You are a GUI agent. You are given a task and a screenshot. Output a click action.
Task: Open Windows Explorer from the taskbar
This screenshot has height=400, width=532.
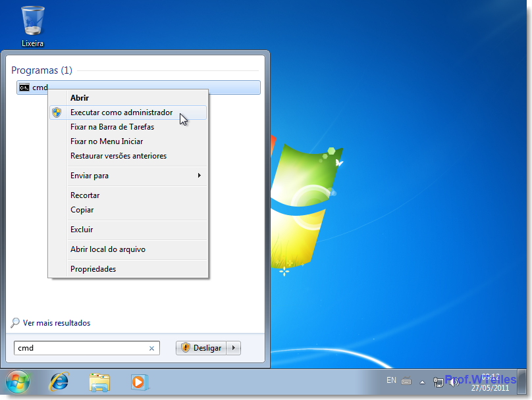coord(99,382)
